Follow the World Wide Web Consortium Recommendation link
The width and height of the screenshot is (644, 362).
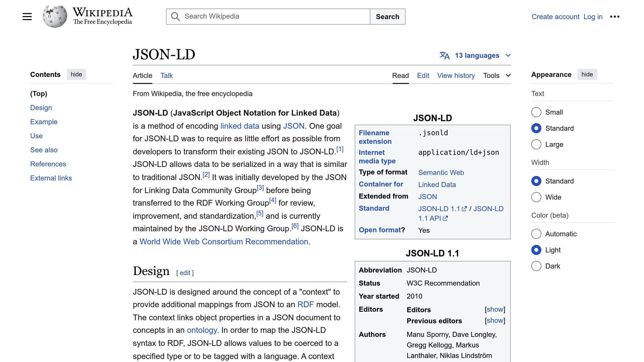tap(224, 242)
